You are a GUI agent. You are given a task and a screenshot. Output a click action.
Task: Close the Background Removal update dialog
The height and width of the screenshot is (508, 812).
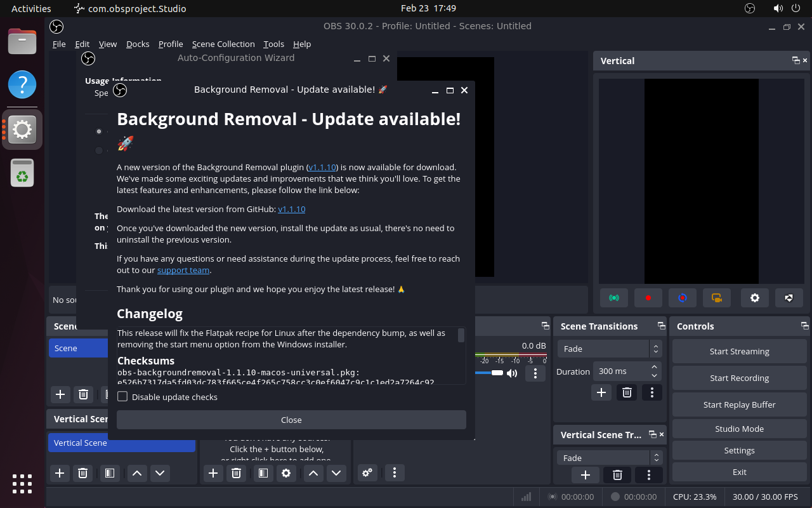coord(291,420)
